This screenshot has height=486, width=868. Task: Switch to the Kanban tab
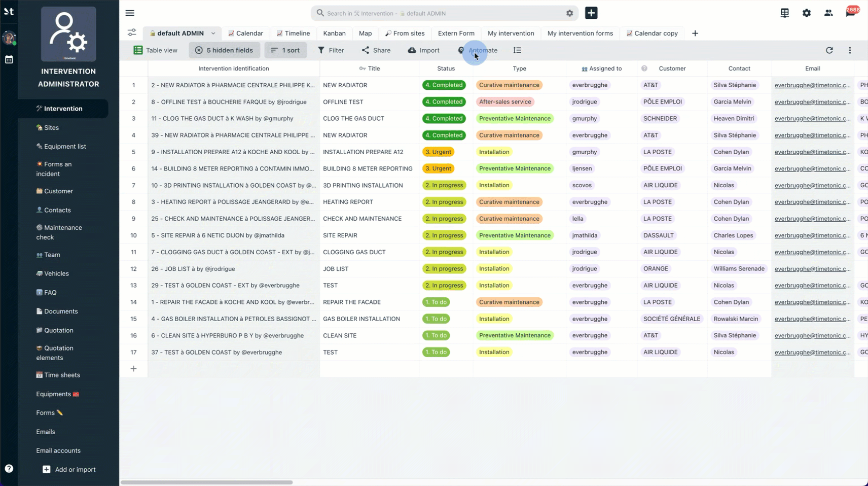coord(335,33)
